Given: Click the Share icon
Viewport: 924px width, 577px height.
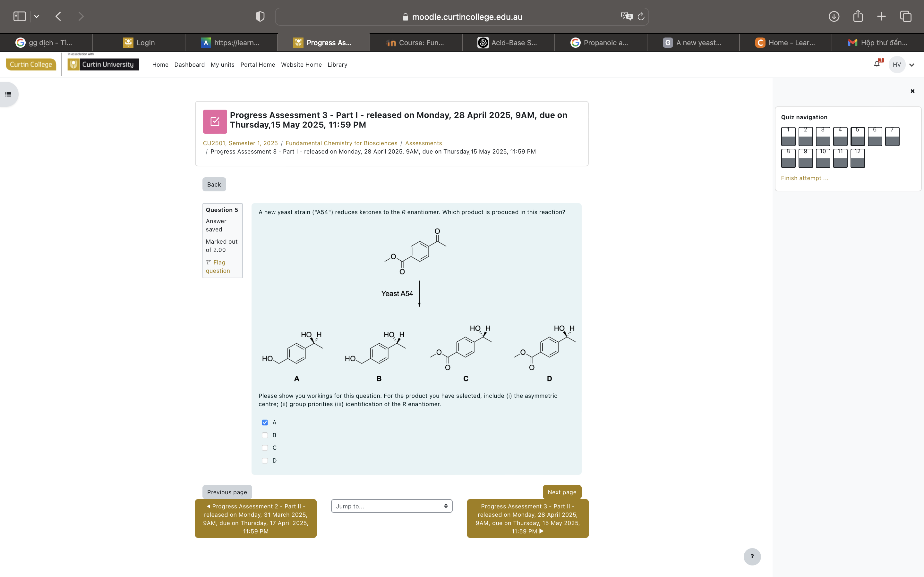Looking at the screenshot, I should [858, 16].
